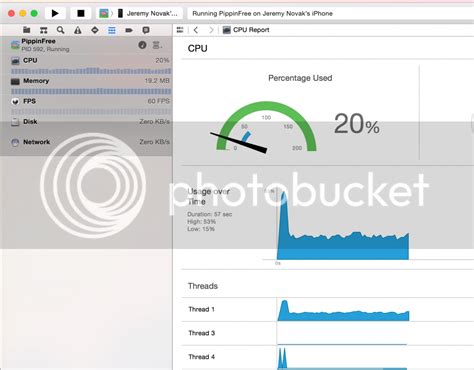This screenshot has height=370, width=474.
Task: Select the CPU gauge row
Action: [86, 65]
